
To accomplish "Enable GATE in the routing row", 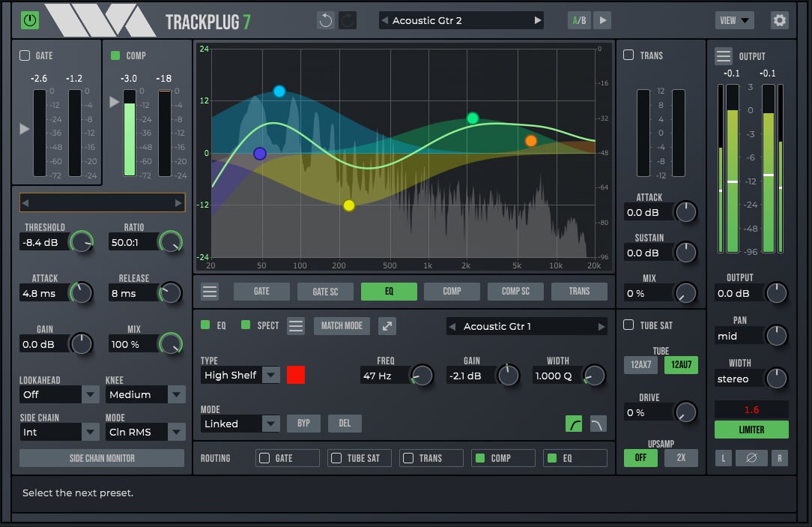I will (264, 458).
